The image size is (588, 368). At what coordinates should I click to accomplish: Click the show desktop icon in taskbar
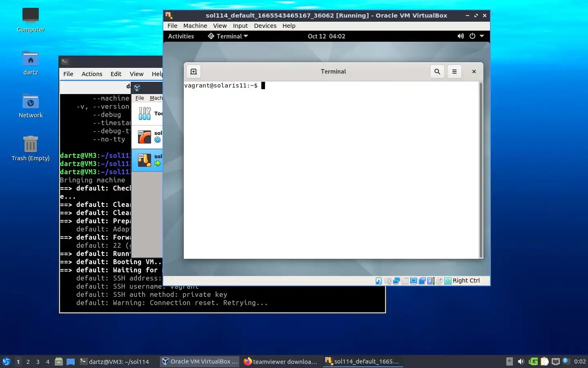click(x=71, y=361)
